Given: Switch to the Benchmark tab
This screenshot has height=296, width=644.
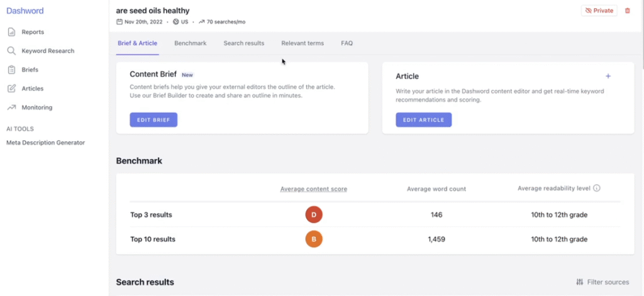Looking at the screenshot, I should 190,43.
